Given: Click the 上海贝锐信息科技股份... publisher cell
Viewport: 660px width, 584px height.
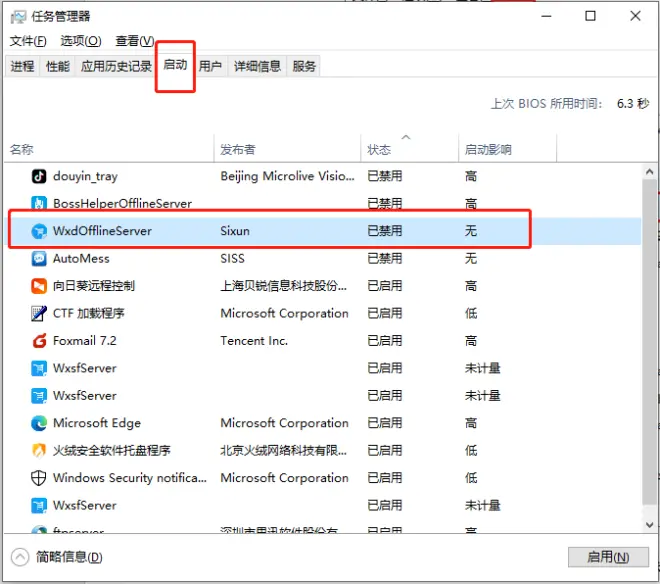Looking at the screenshot, I should 283,286.
